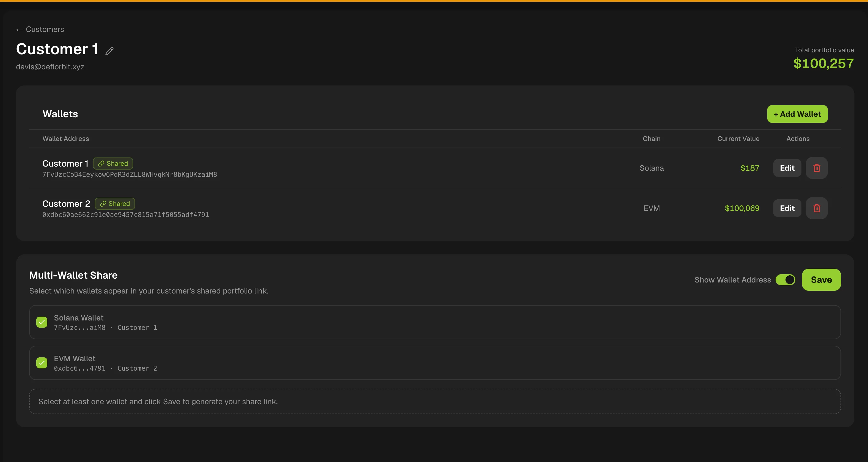The width and height of the screenshot is (868, 462).
Task: Click the Customer 2 wallet name
Action: tap(66, 204)
